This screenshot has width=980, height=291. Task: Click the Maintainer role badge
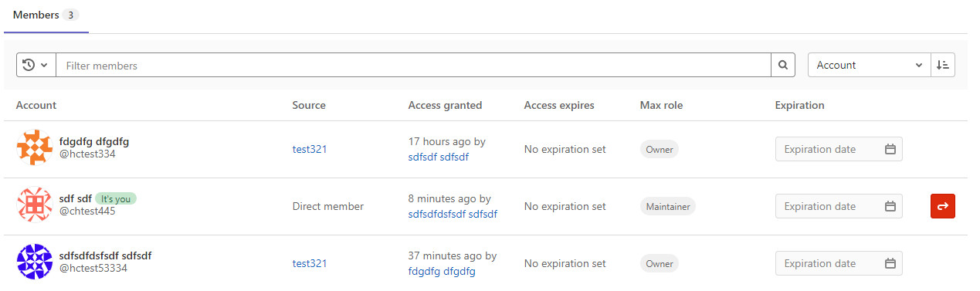(x=668, y=206)
